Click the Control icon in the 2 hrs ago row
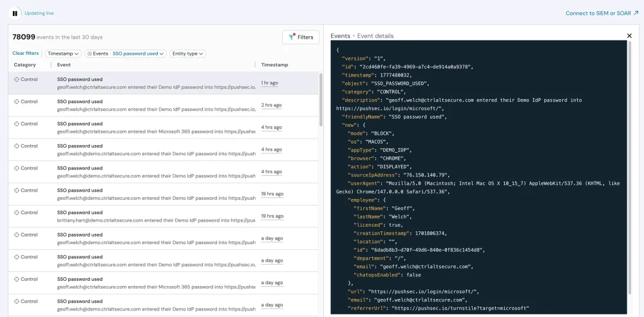Viewport: 644px width, 317px height. point(17,102)
